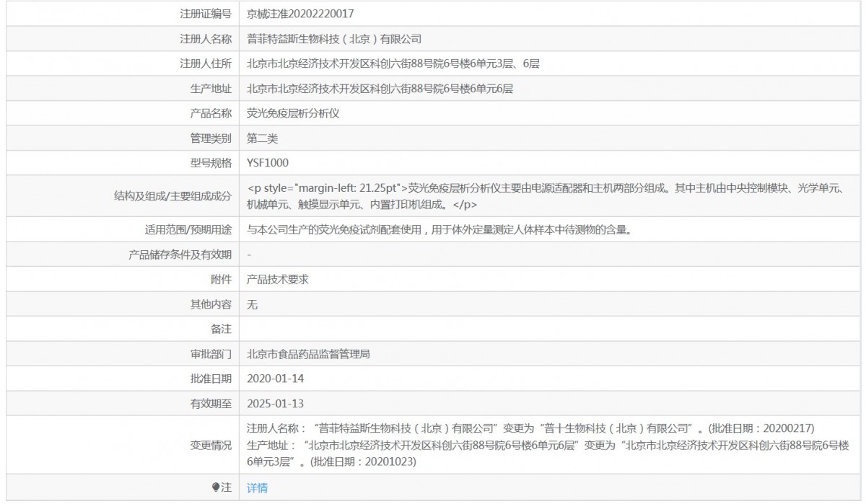Viewport: 866px width, 504px height.
Task: Click the 批准日期 label
Action: (211, 379)
